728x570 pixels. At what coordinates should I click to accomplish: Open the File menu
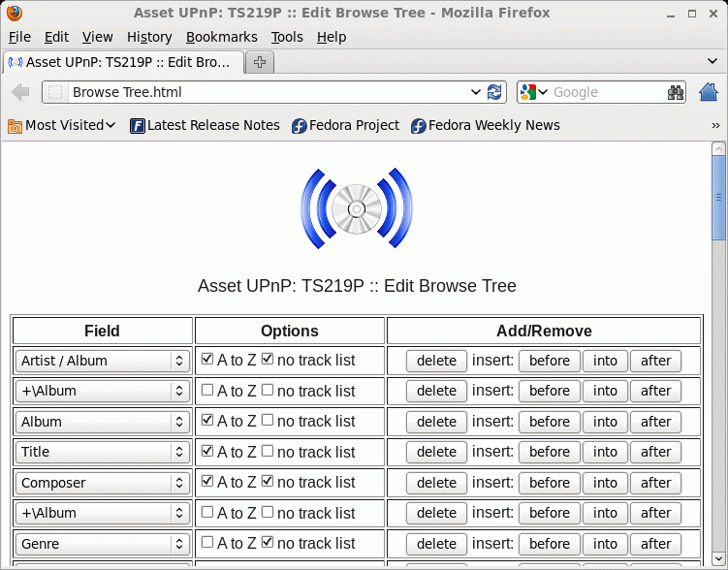(19, 37)
